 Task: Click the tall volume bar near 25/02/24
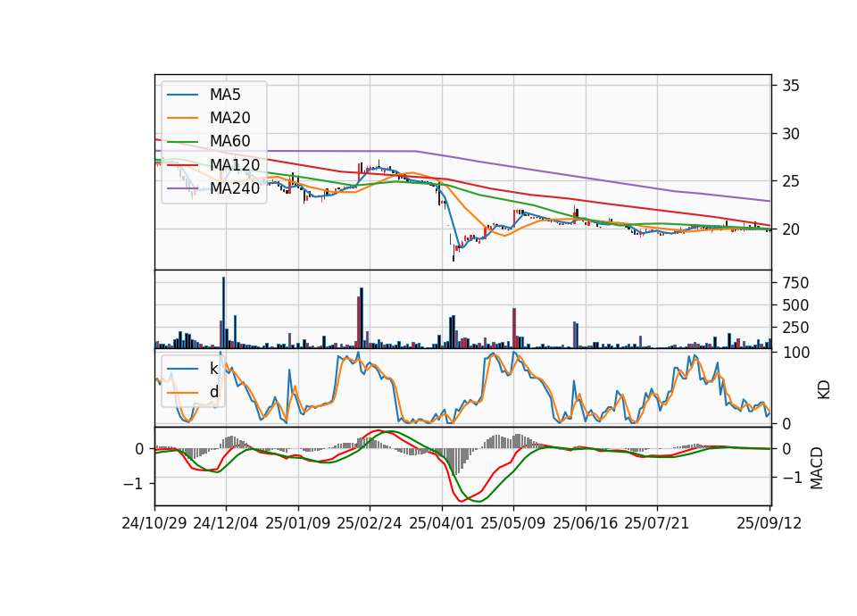362,318
